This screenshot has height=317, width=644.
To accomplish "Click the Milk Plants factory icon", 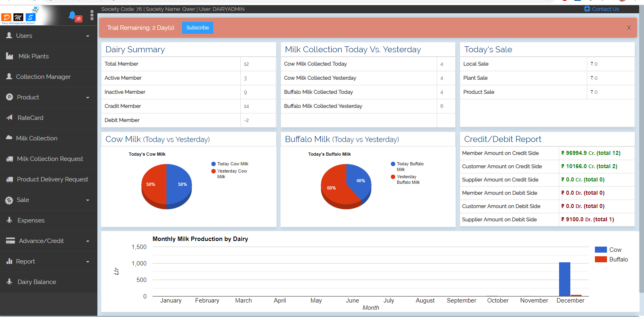I will pos(10,56).
